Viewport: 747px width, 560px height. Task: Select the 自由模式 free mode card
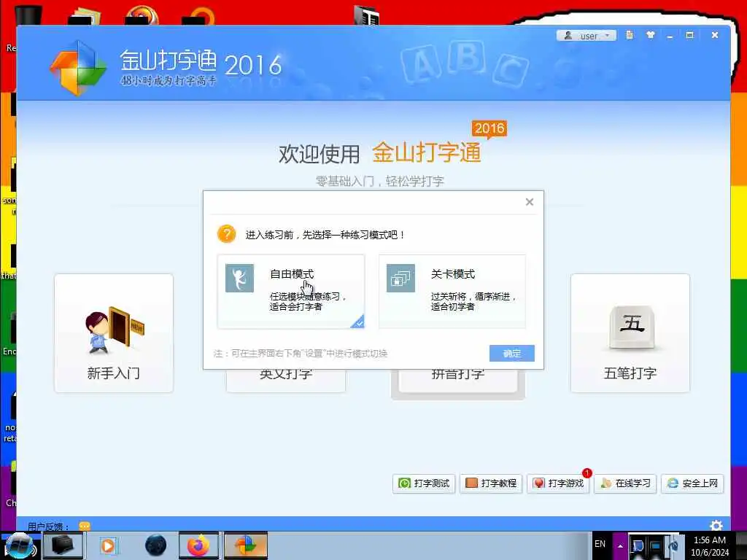pos(290,292)
